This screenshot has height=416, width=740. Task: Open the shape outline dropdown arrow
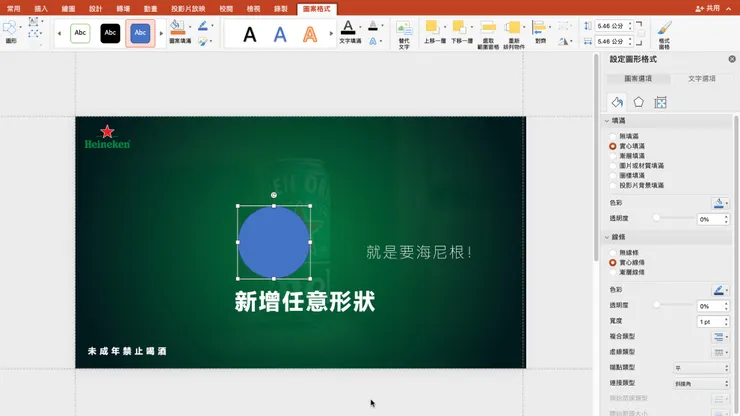[x=212, y=26]
